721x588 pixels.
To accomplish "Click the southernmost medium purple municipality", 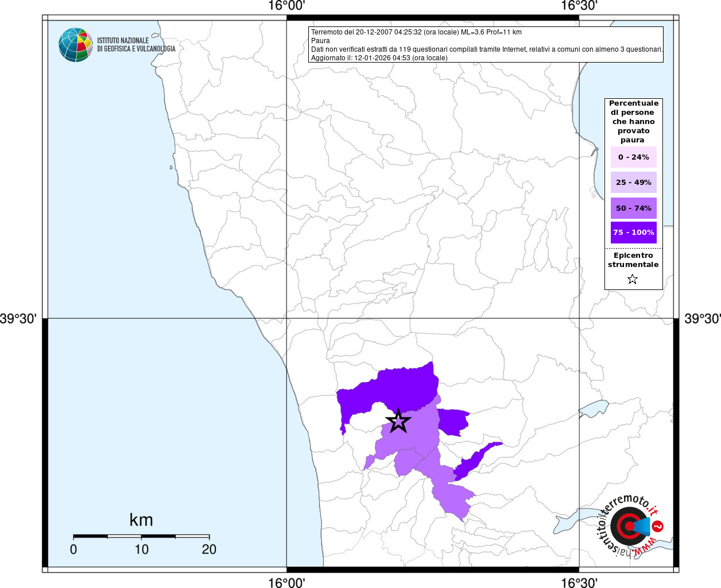I will (453, 498).
